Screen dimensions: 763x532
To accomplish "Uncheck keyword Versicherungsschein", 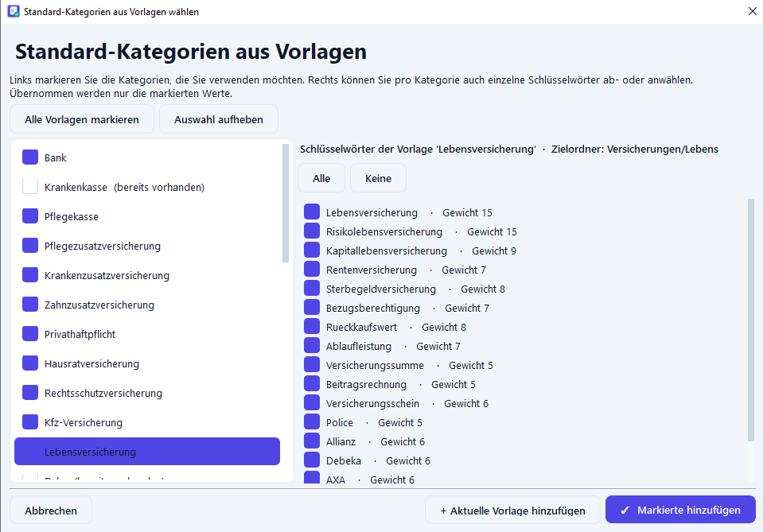I will 312,402.
